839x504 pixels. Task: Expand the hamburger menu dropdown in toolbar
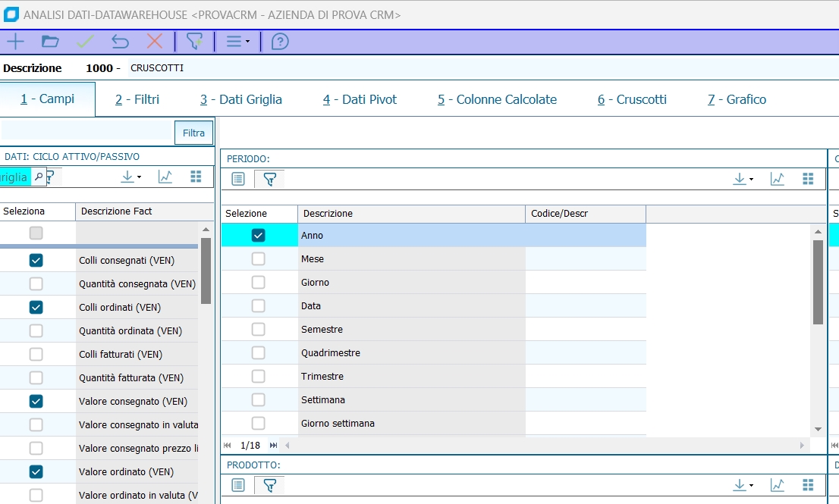pyautogui.click(x=238, y=42)
